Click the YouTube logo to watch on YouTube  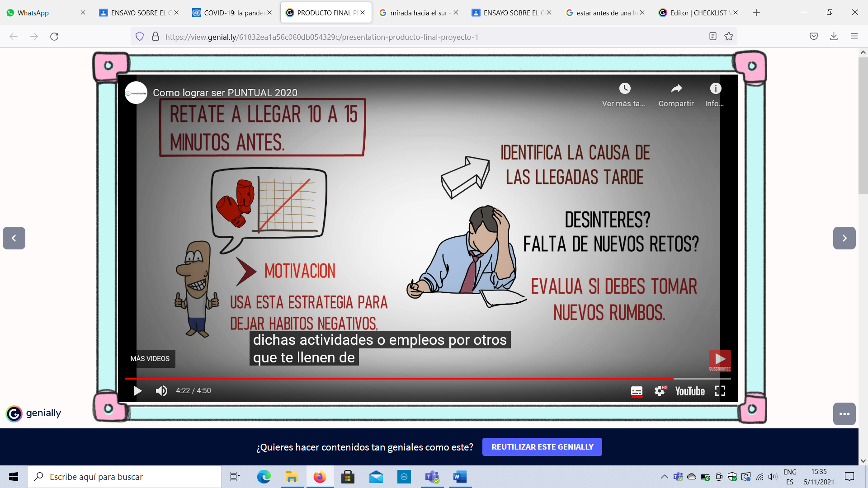[689, 391]
